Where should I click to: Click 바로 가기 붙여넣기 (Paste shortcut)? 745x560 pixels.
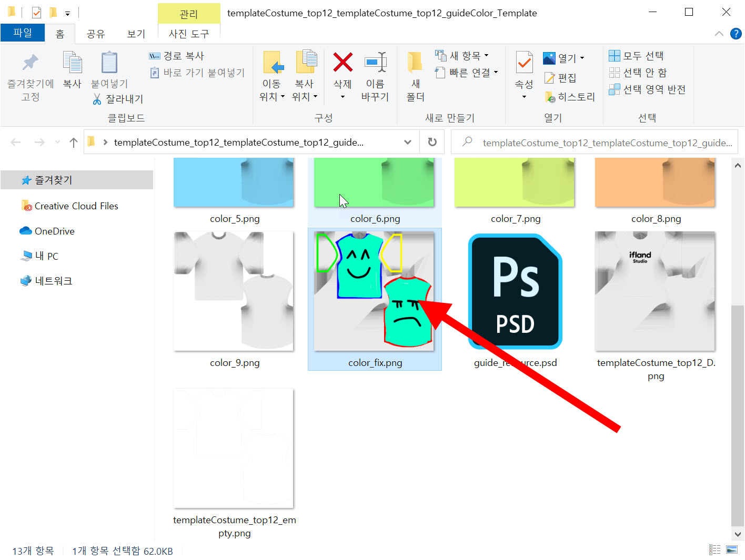coord(198,73)
